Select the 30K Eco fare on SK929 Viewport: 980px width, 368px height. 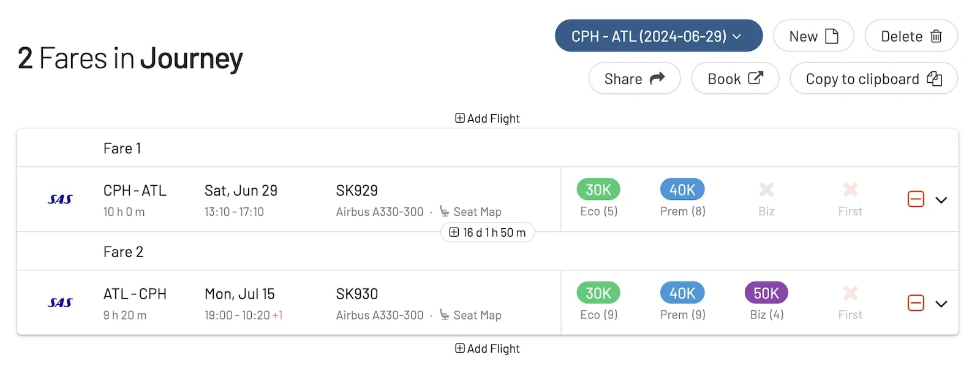598,190
